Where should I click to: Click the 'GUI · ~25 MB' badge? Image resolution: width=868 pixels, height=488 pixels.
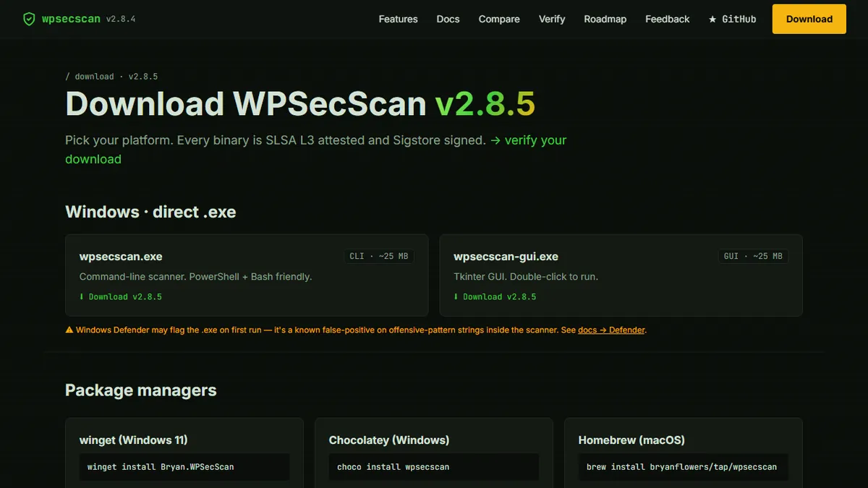tap(753, 256)
